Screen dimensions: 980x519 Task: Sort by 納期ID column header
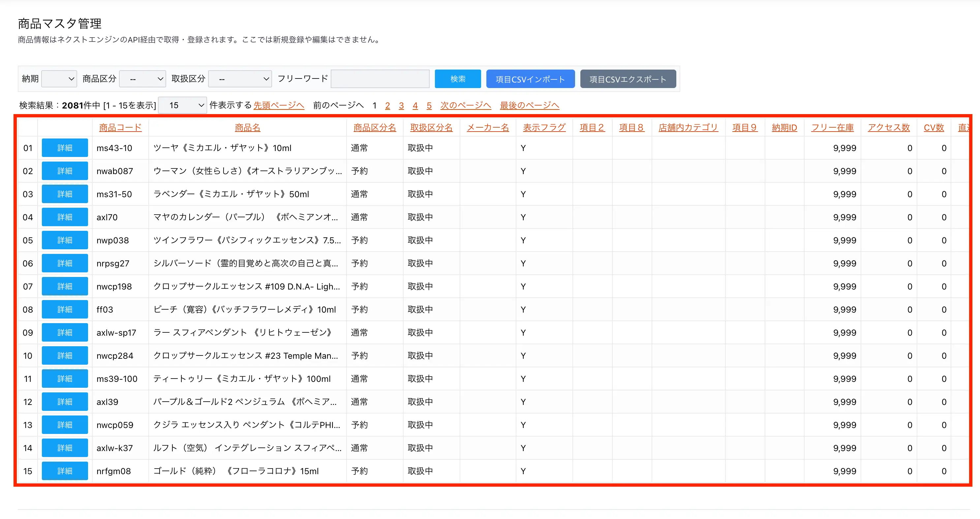[784, 128]
